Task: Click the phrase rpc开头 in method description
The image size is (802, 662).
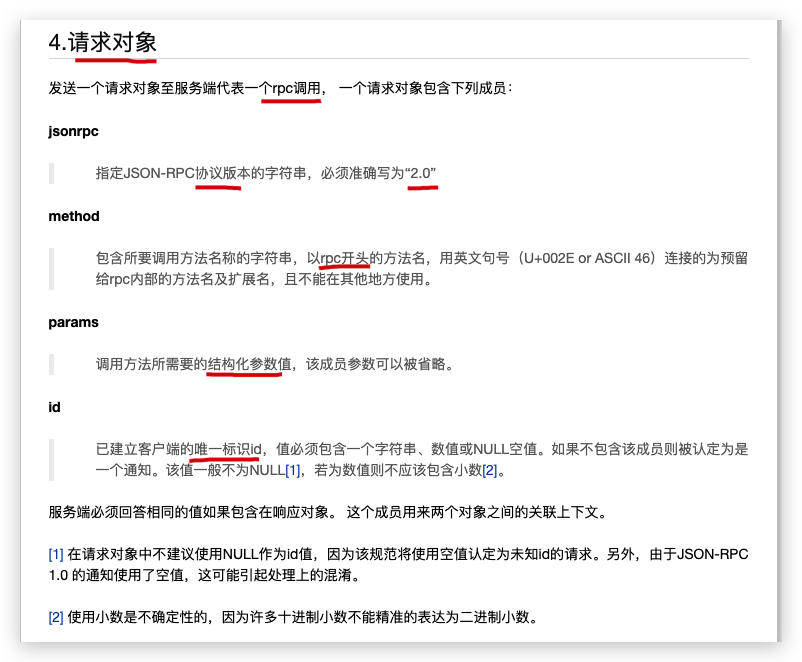Action: click(344, 258)
